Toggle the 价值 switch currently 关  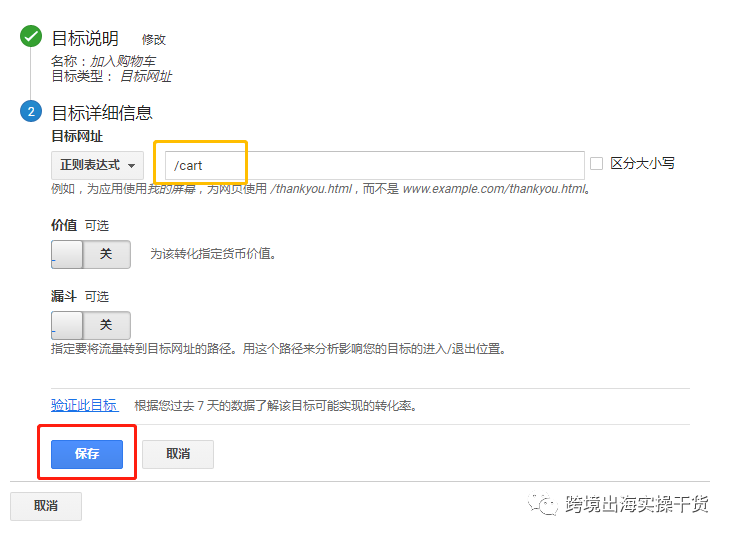(91, 254)
